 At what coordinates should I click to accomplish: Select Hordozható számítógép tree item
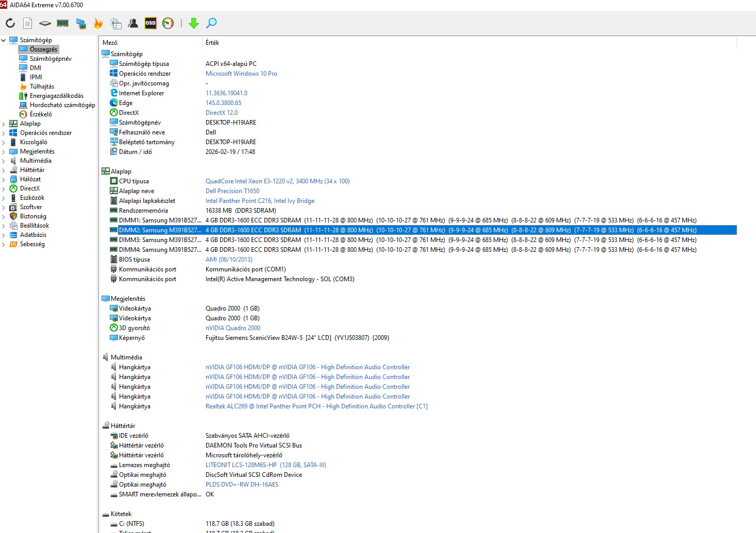pos(62,105)
